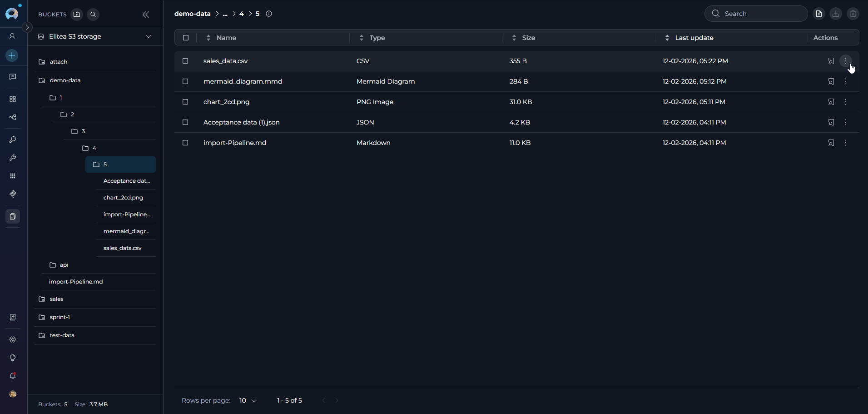The image size is (868, 414).
Task: Click the blue plus button in the sidebar
Action: 12,55
